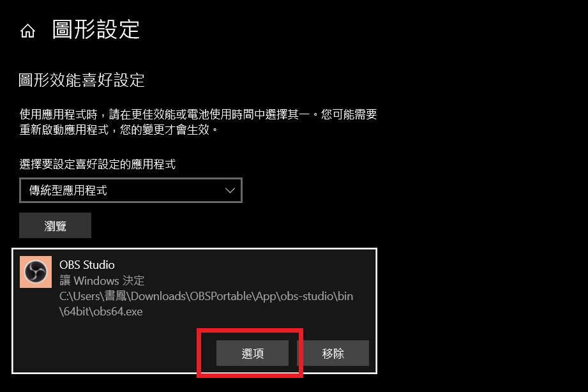Expand the app type dropdown chevron
Screen dimensions: 588x392
pyautogui.click(x=230, y=190)
